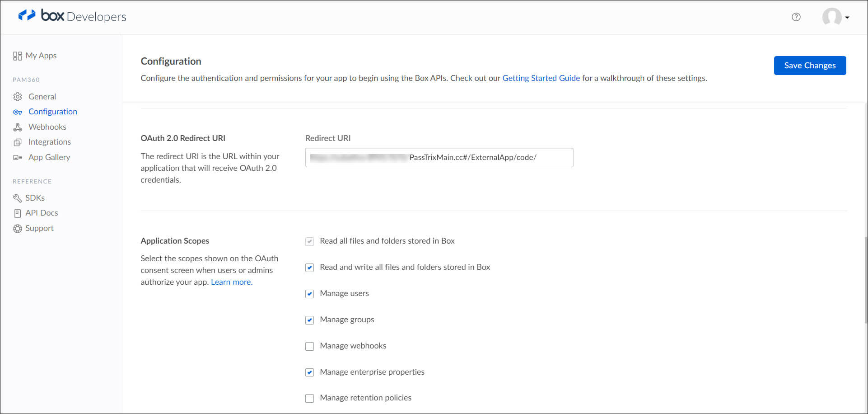
Task: Open the Configuration sidebar item
Action: tap(52, 112)
